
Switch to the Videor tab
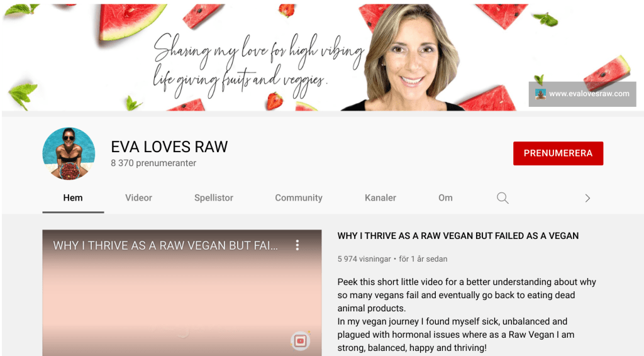click(x=138, y=198)
